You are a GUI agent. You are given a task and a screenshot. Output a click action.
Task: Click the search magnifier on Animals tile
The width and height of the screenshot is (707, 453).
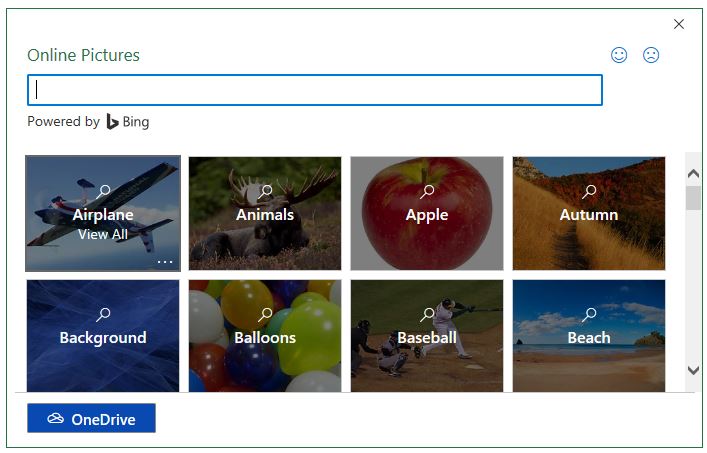click(x=265, y=192)
